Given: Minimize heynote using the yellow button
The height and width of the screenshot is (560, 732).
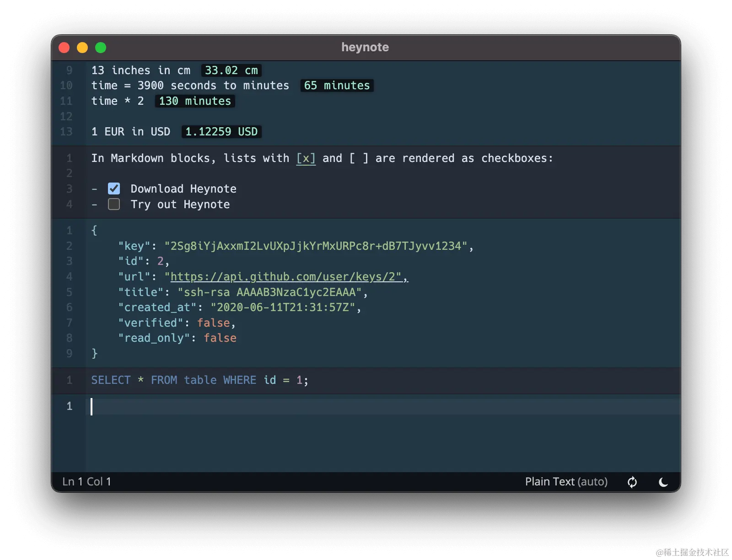Looking at the screenshot, I should pos(82,48).
